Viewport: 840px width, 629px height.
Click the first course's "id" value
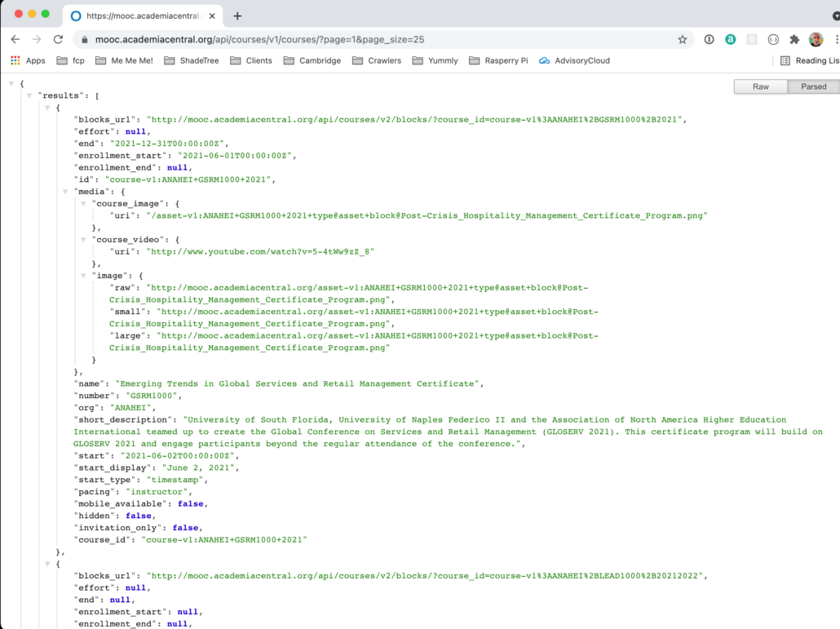coord(188,179)
